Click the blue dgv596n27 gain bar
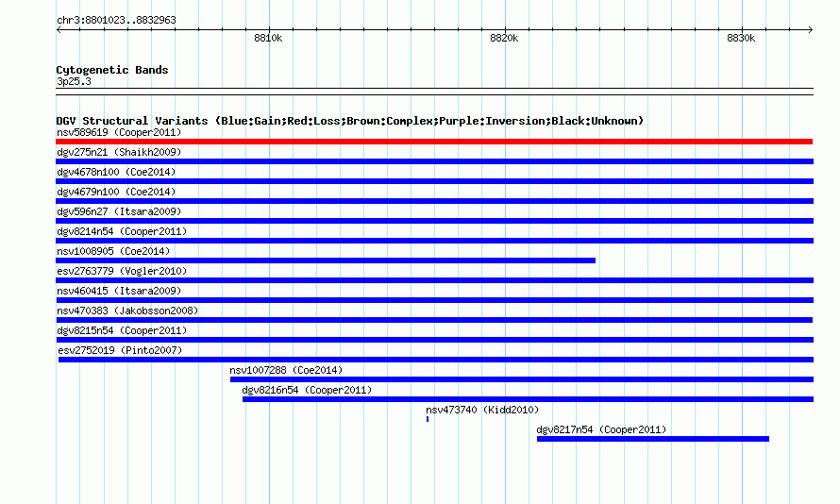 pyautogui.click(x=434, y=221)
